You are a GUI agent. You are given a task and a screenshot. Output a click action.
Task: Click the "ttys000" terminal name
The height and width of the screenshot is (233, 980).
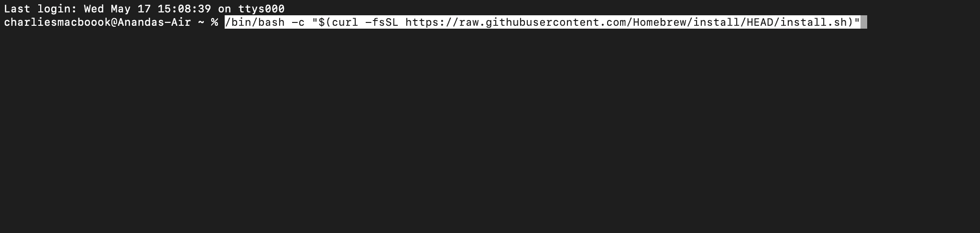click(x=261, y=9)
